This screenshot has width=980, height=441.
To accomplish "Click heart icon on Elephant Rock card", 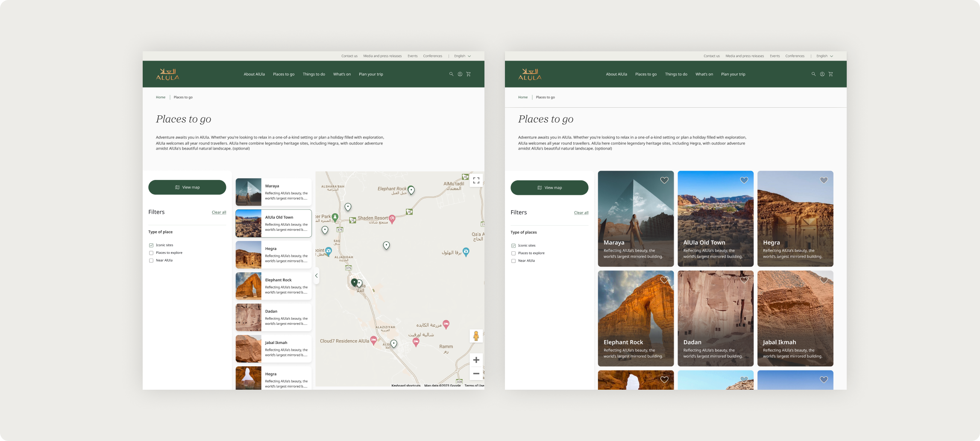I will tap(664, 280).
